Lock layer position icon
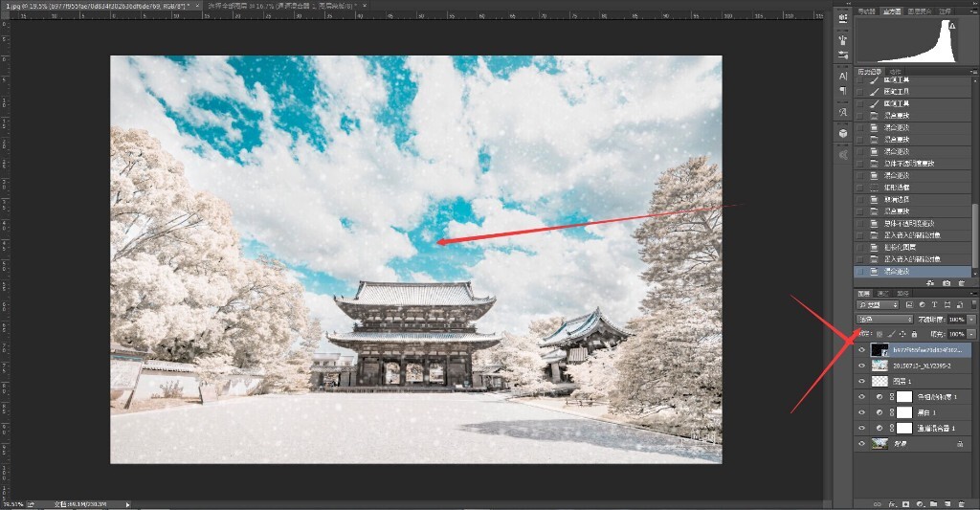Viewport: 980px width, 510px height. tap(902, 334)
